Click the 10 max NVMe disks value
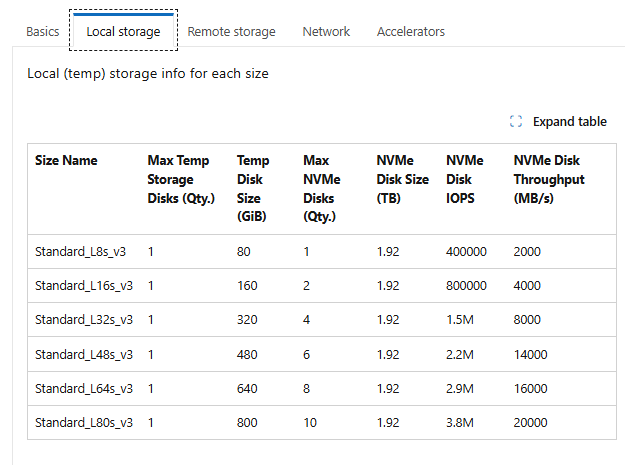Viewport: 625px width, 465px height. click(x=310, y=422)
